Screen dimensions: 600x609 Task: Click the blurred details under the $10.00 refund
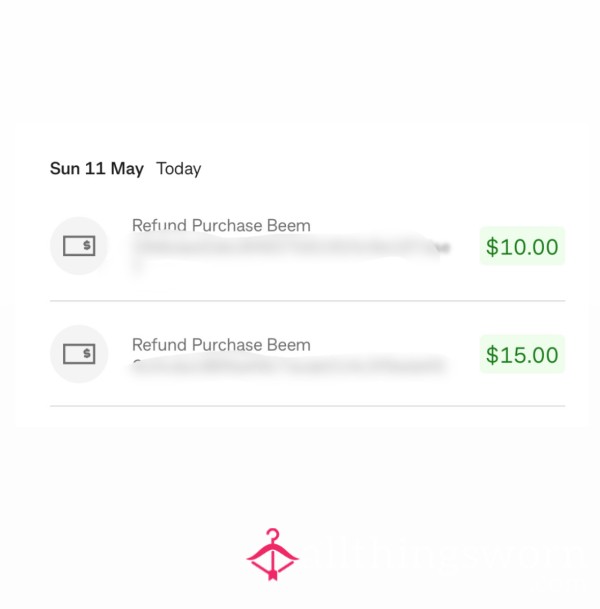coord(289,250)
